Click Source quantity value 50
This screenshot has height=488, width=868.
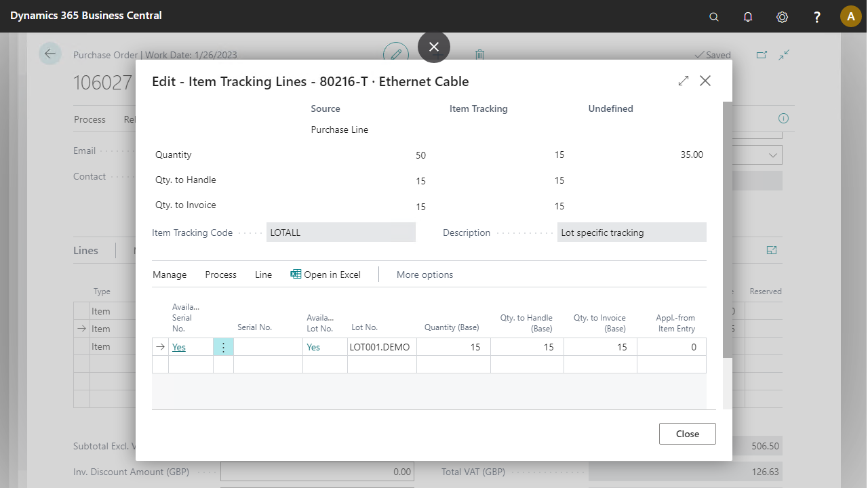click(x=420, y=155)
